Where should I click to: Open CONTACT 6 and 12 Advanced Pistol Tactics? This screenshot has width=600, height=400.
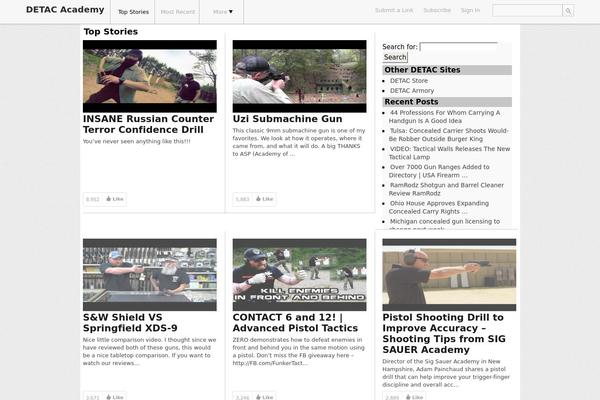click(295, 323)
